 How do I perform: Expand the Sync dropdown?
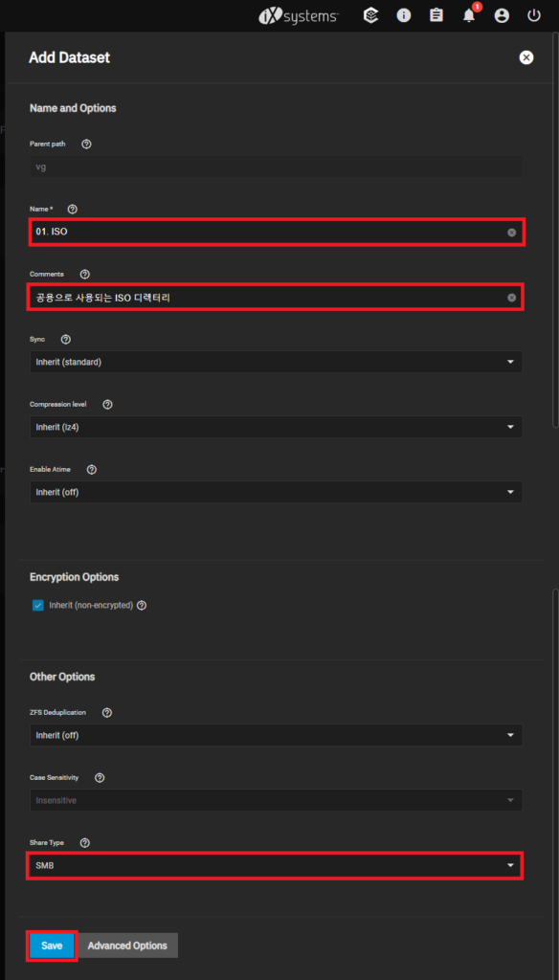point(276,362)
